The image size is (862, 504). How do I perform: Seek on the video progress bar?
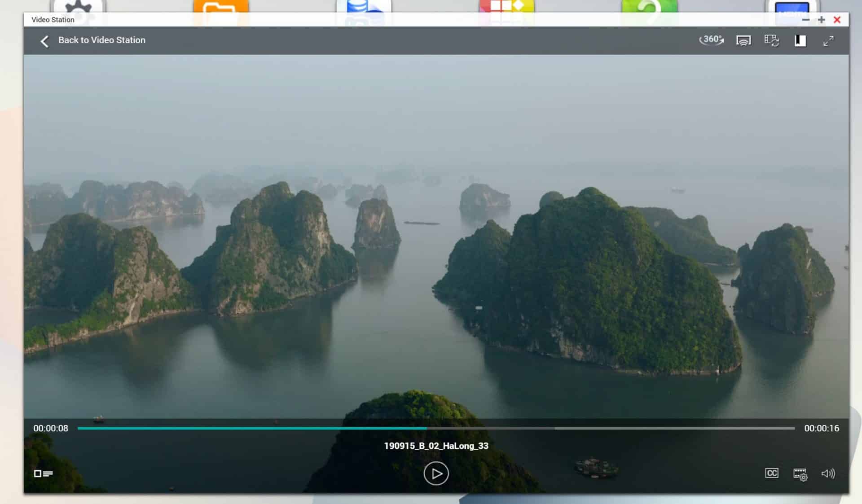[x=436, y=429]
